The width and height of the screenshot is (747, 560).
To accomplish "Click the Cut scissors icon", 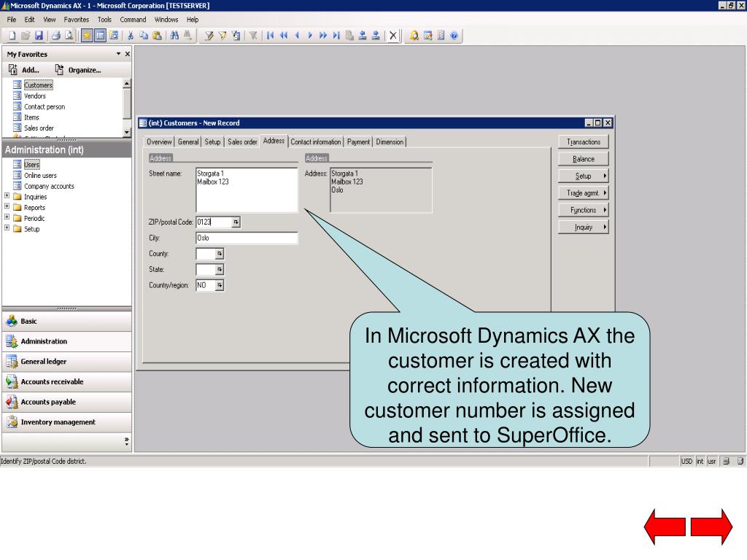I will tap(130, 36).
